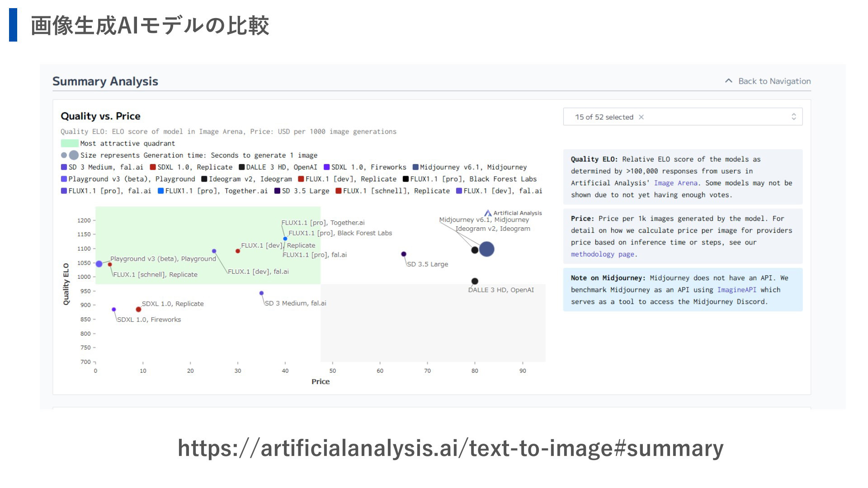Click the Playground v3 (beta) data point

tap(99, 264)
